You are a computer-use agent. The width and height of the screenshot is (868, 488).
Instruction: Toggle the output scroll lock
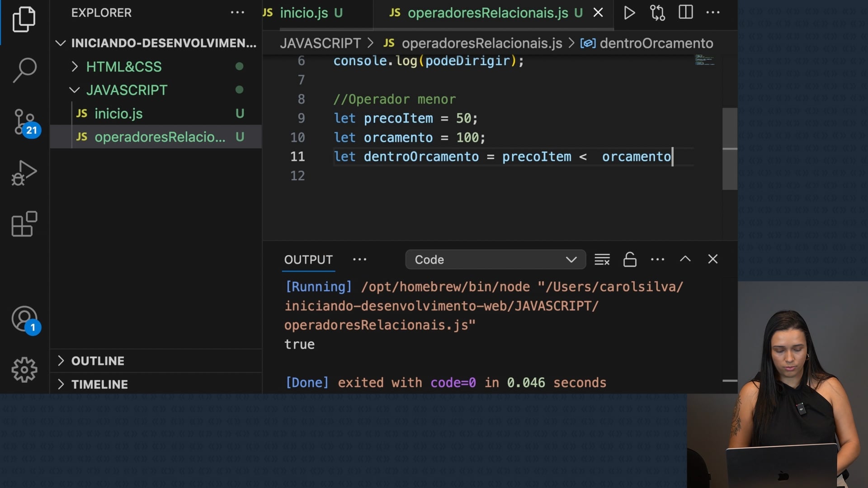pyautogui.click(x=630, y=259)
